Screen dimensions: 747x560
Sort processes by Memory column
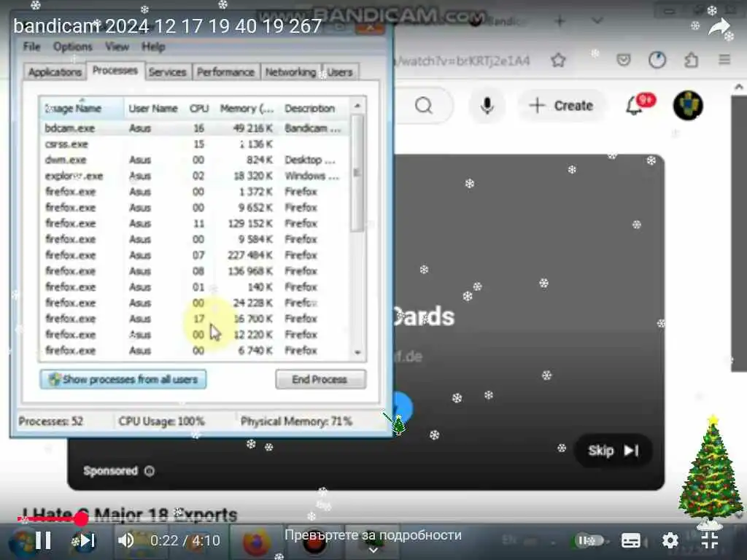pyautogui.click(x=247, y=108)
